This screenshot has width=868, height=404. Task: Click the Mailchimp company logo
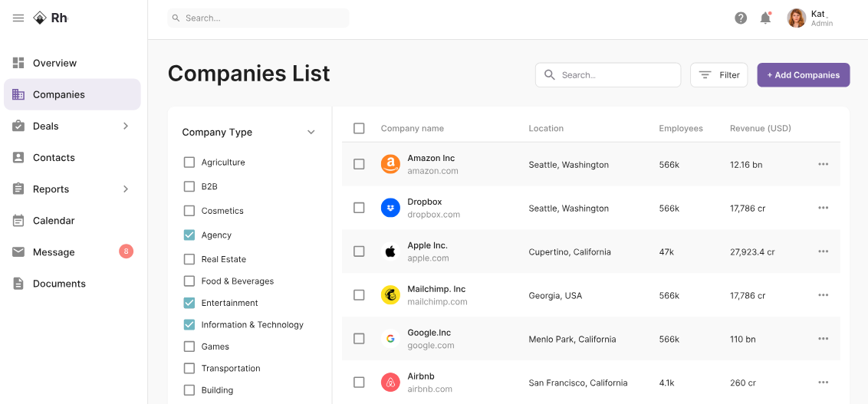tap(390, 295)
